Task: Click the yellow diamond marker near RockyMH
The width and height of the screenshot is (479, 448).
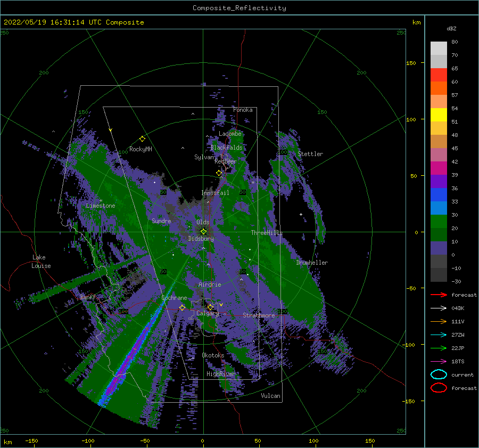Action: [142, 139]
